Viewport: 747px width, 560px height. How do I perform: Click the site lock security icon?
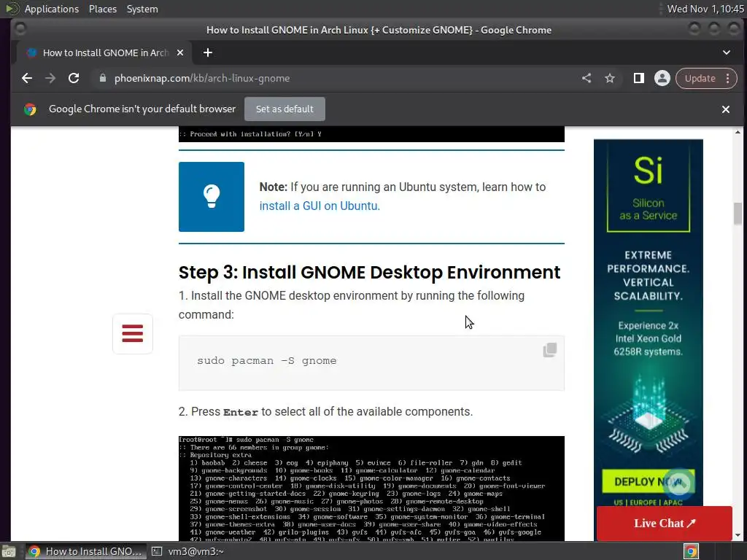(x=102, y=78)
